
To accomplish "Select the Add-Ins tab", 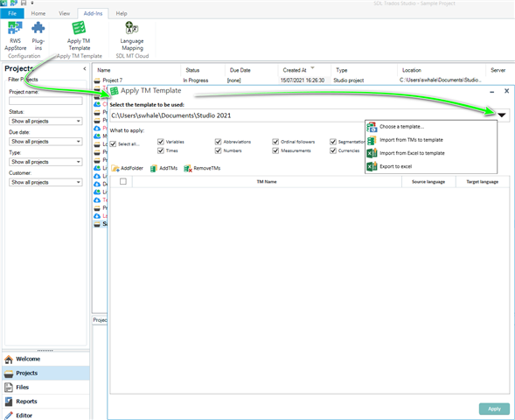I will click(x=93, y=13).
